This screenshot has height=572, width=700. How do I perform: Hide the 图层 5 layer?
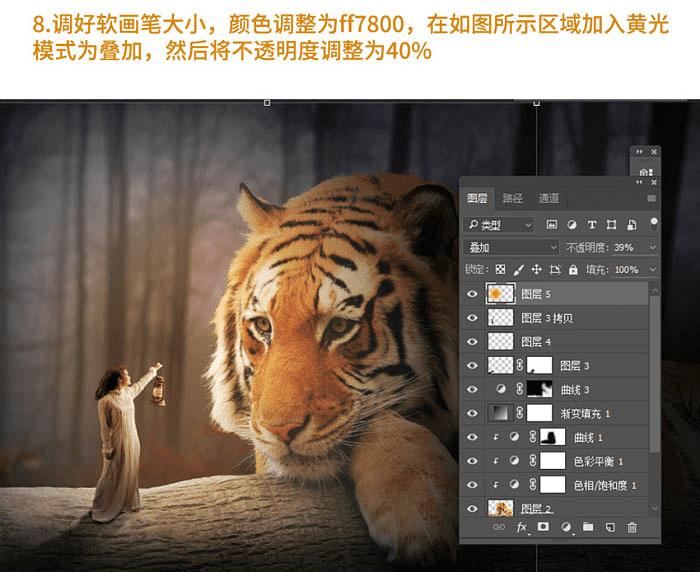coord(472,294)
